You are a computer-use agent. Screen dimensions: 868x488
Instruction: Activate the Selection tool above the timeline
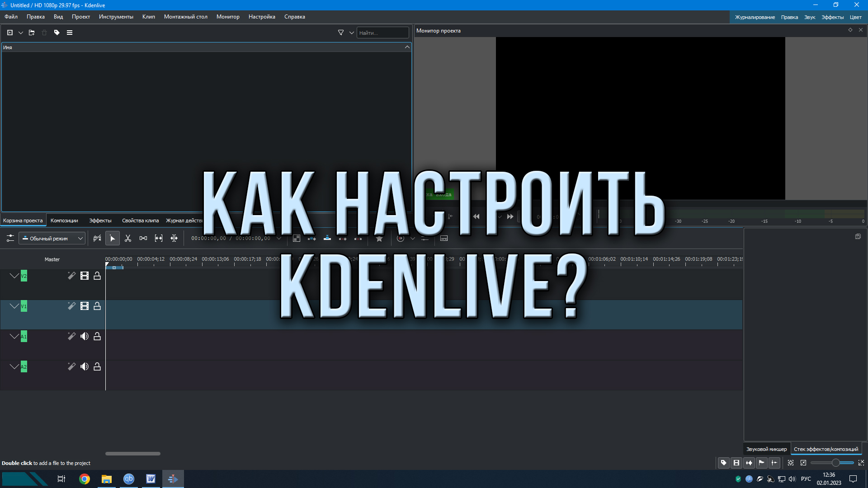[112, 238]
